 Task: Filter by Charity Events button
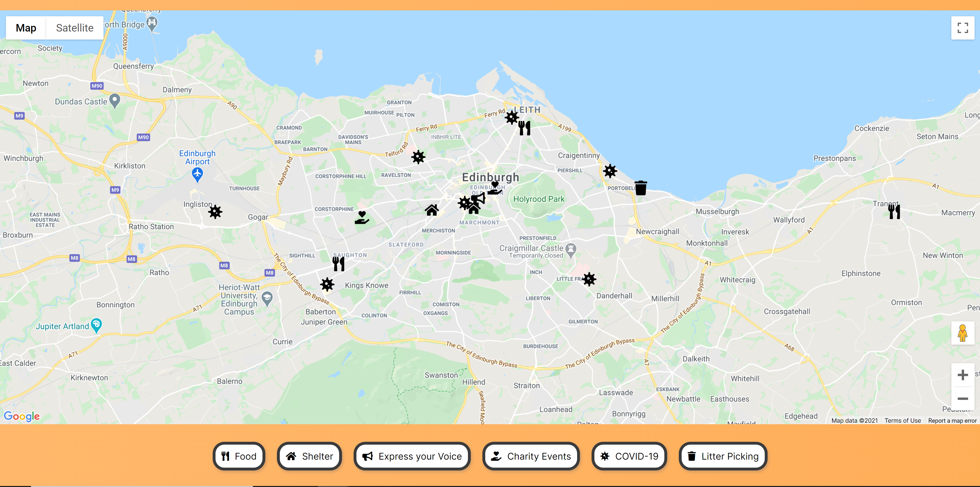pyautogui.click(x=531, y=456)
